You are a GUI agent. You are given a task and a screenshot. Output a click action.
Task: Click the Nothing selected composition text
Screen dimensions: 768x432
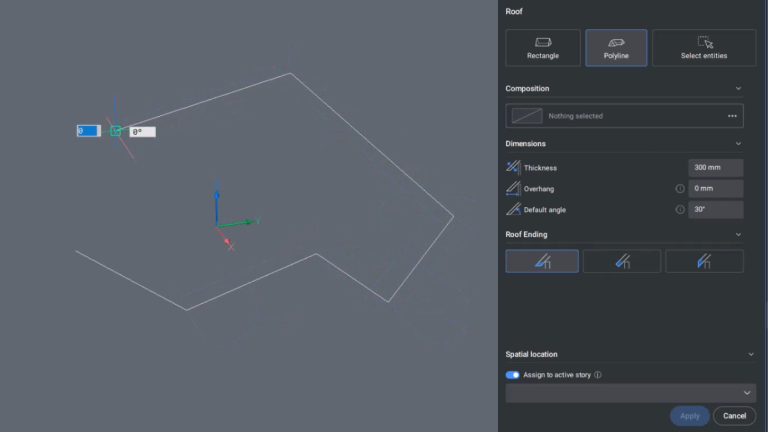(x=576, y=116)
